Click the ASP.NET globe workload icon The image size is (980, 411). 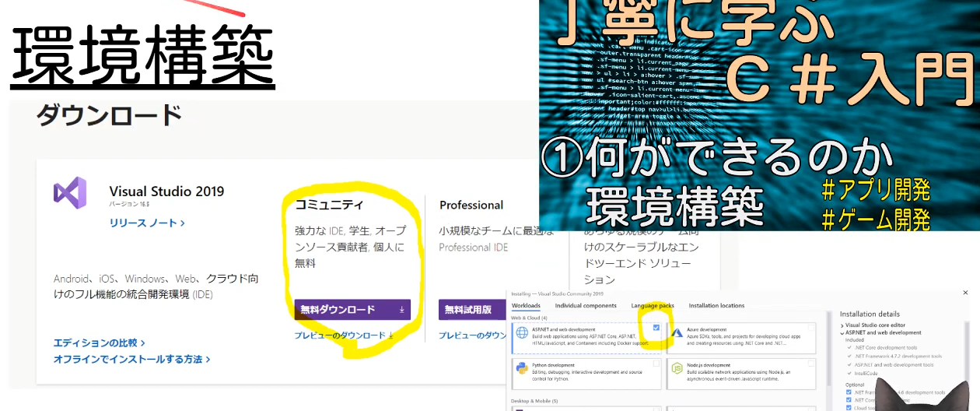pos(523,332)
